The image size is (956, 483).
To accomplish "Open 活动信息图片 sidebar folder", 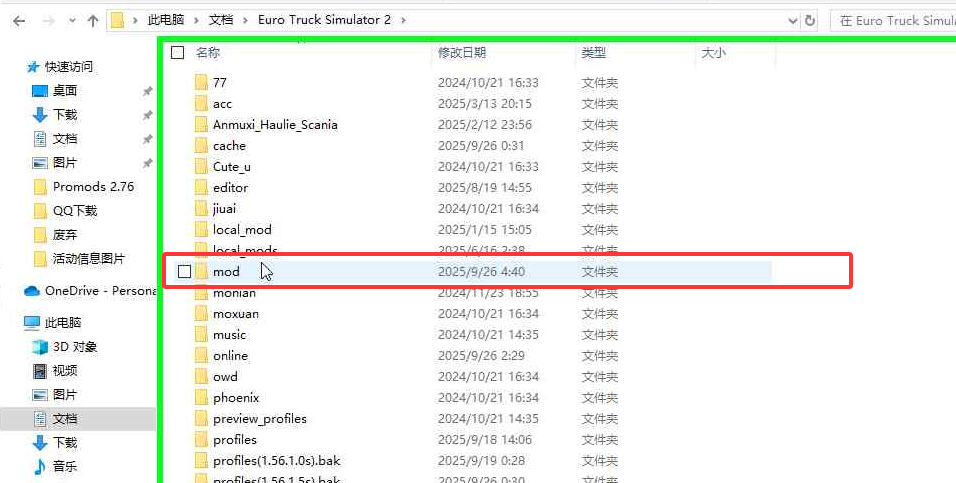I will point(88,259).
